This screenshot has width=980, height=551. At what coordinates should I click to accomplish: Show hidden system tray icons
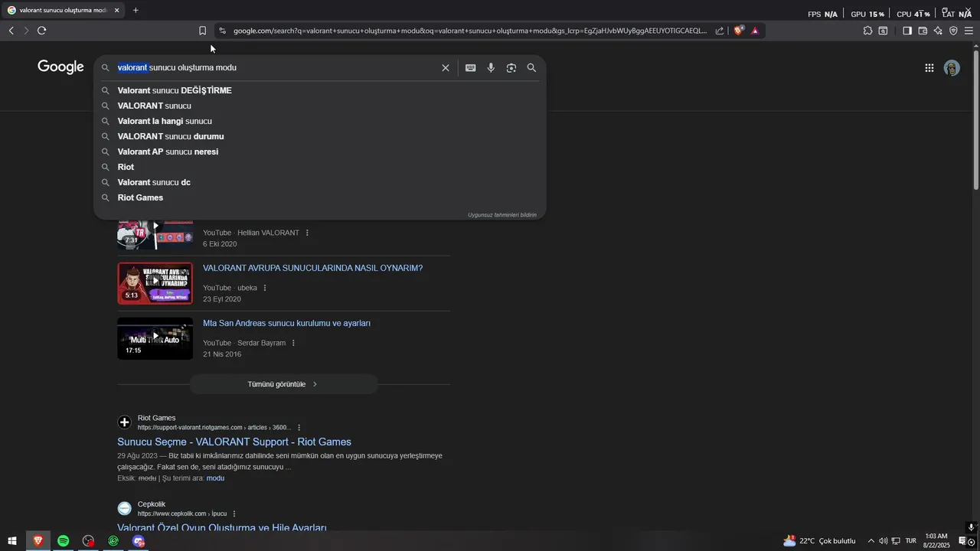click(x=871, y=541)
